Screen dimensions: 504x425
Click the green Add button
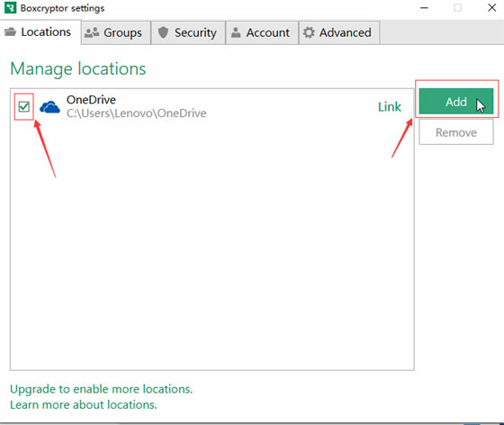point(455,101)
